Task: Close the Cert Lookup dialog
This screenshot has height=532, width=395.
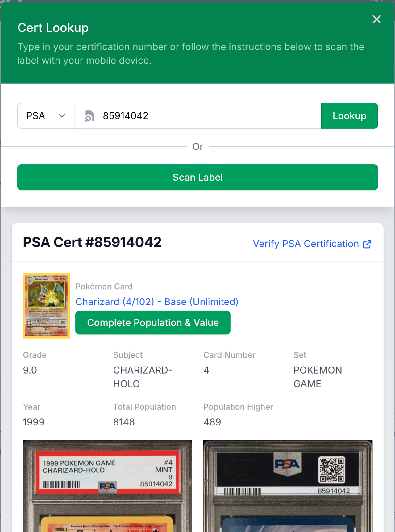Action: click(x=376, y=19)
